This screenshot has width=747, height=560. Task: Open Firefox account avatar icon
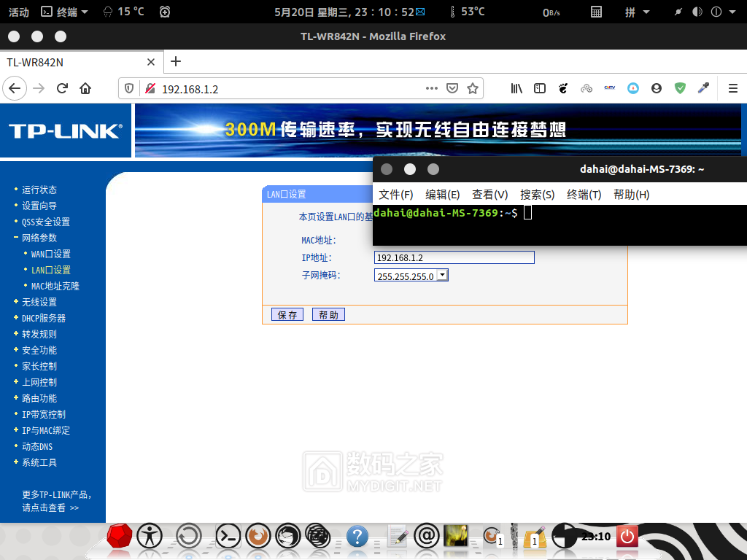tap(657, 88)
